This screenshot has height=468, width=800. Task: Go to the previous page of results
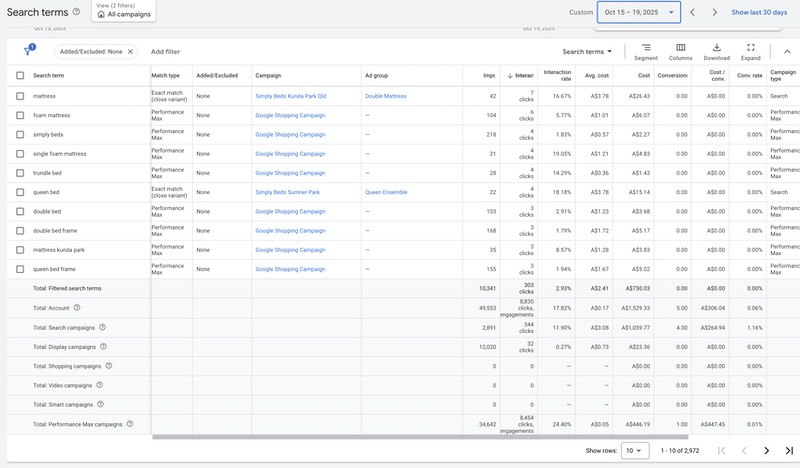[x=744, y=451]
